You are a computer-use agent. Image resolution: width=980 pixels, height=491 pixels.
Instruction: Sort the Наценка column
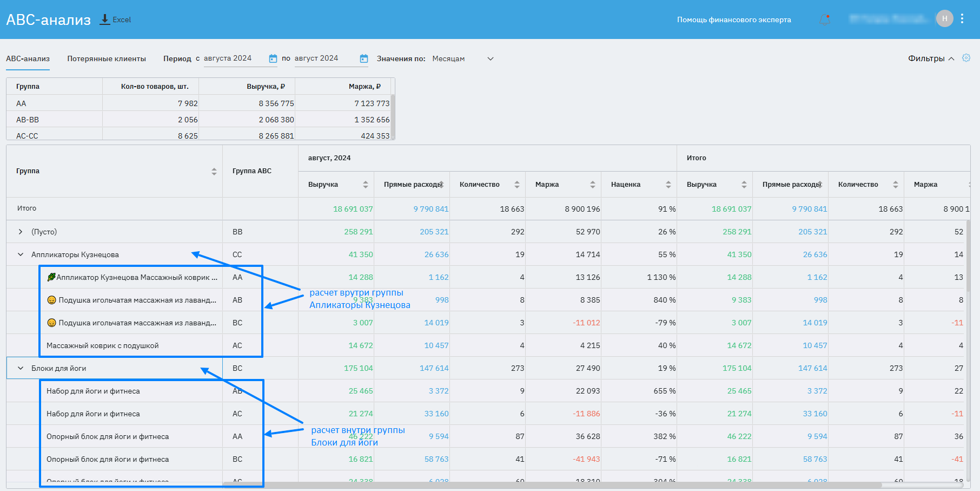668,185
